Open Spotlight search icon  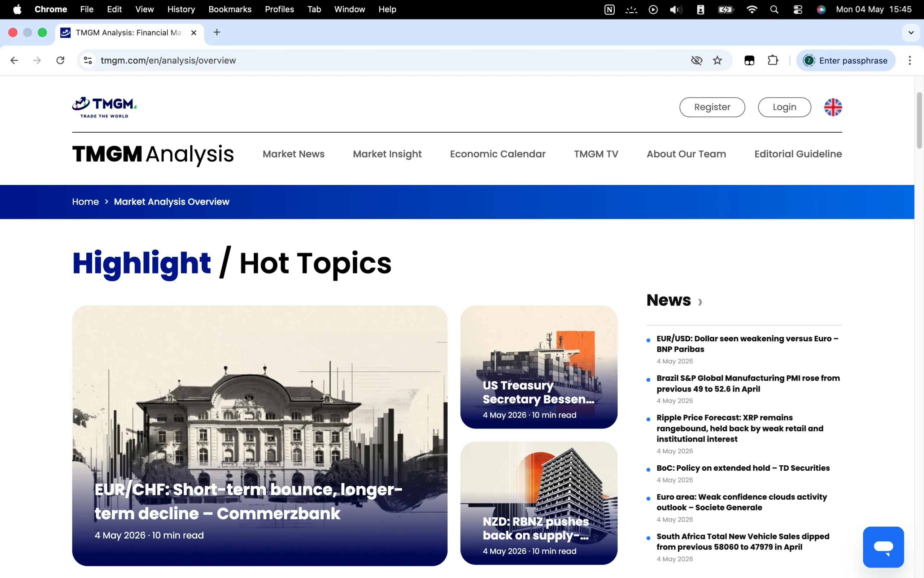[774, 9]
